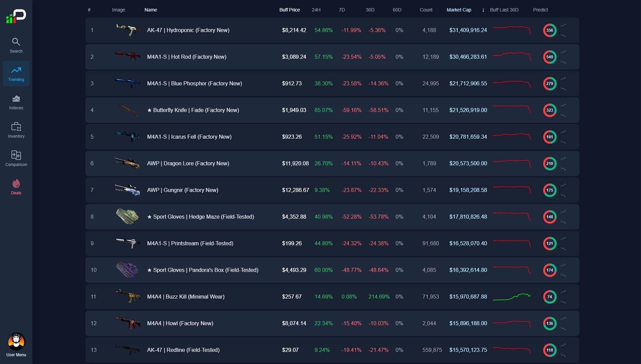Vote up the AK-47 Hydroponic prediction
641x364 pixels.
pos(563,25)
